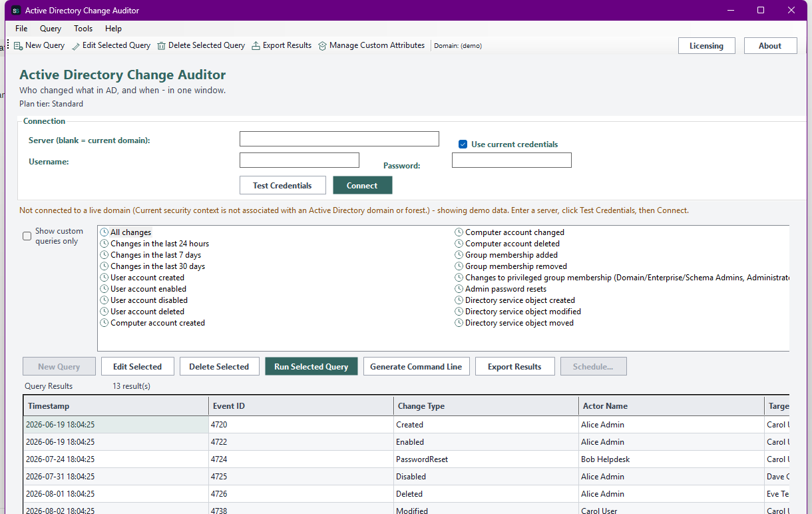This screenshot has height=514, width=812.
Task: Select the Carol User actor name cell
Action: pos(671,509)
